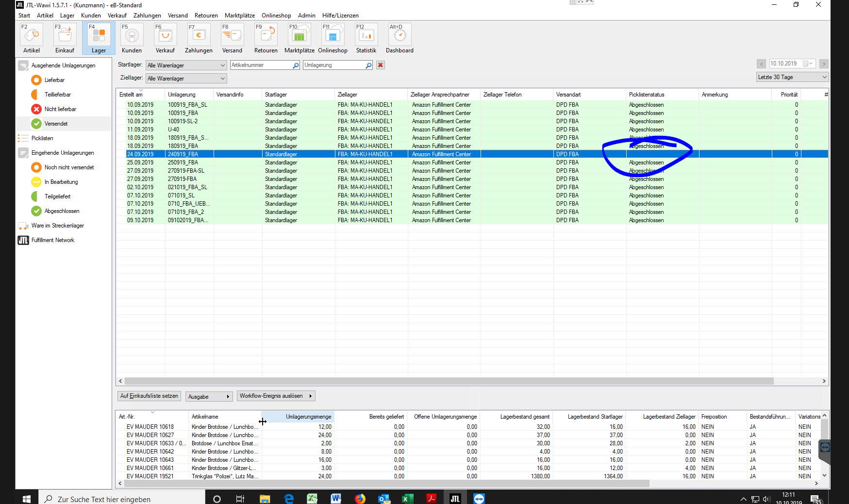Open the Admin menu

point(306,16)
